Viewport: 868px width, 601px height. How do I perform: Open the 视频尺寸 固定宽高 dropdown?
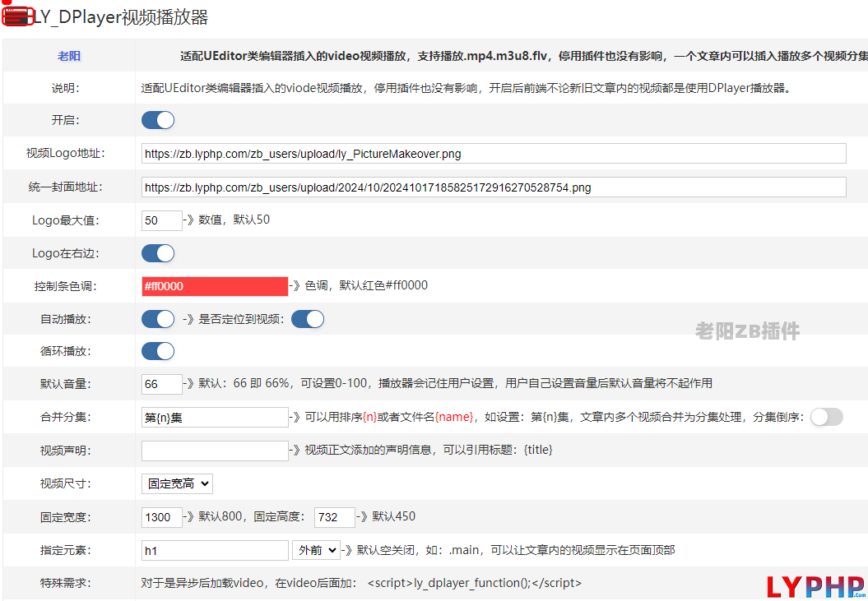[177, 484]
